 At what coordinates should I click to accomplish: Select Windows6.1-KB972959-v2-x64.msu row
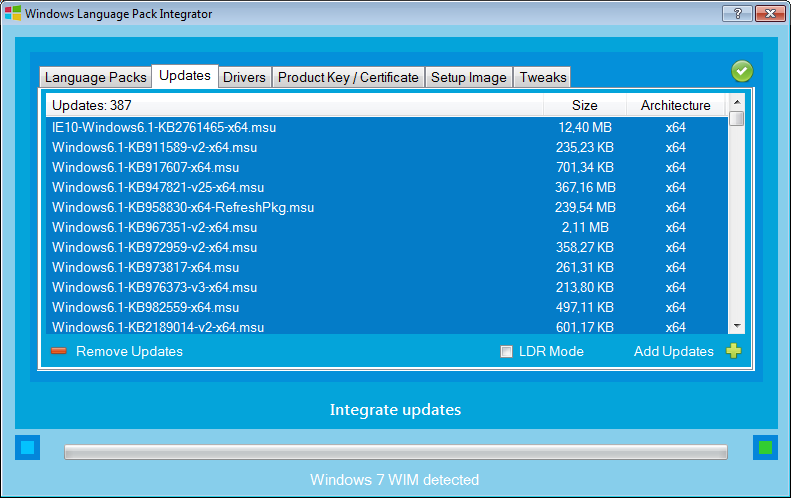click(x=387, y=247)
